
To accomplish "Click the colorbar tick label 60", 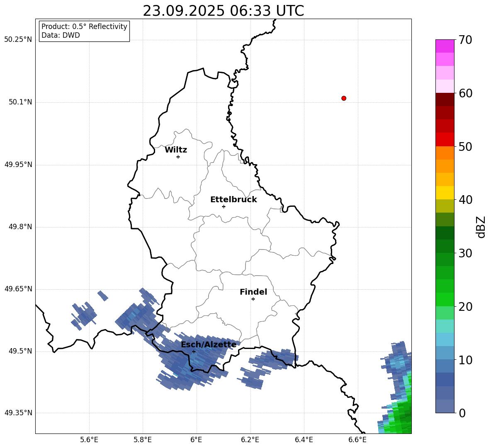I will [465, 93].
